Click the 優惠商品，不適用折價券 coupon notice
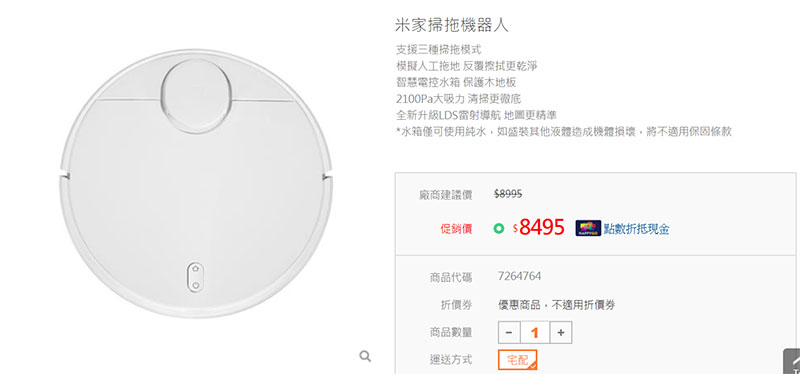 [556, 305]
